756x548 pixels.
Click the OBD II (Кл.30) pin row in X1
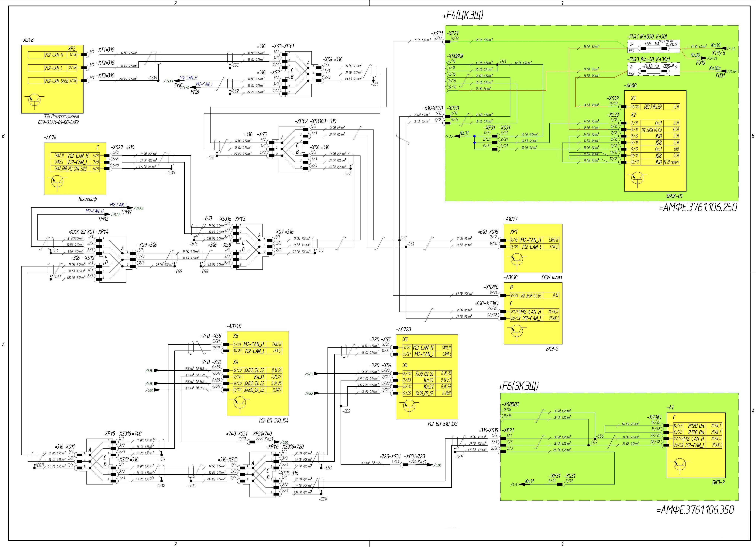pyautogui.click(x=655, y=107)
